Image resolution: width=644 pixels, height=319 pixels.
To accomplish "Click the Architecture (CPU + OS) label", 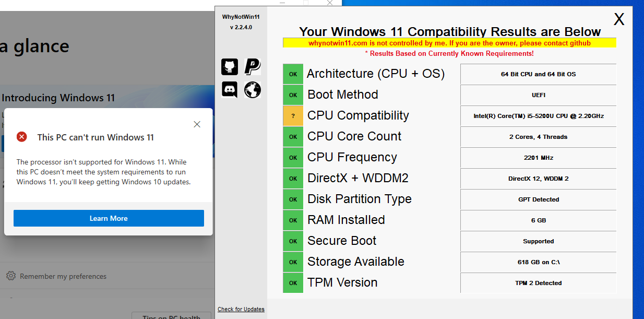I will point(376,74).
